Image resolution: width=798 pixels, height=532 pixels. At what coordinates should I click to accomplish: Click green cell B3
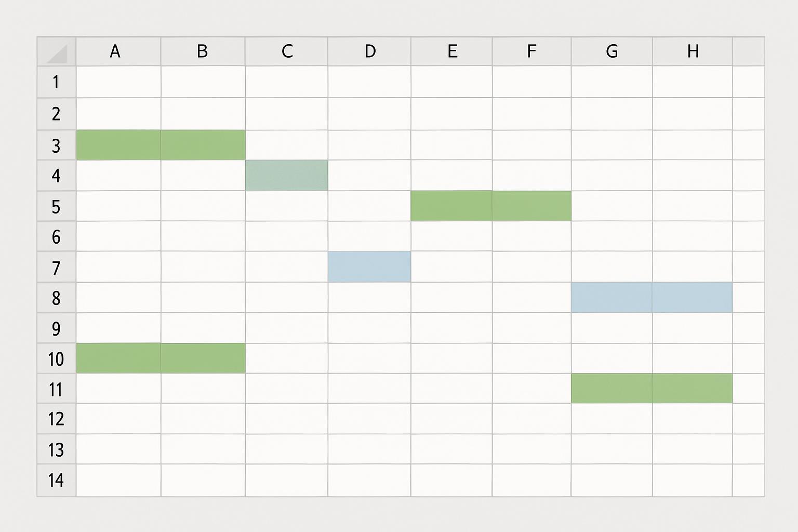(203, 145)
